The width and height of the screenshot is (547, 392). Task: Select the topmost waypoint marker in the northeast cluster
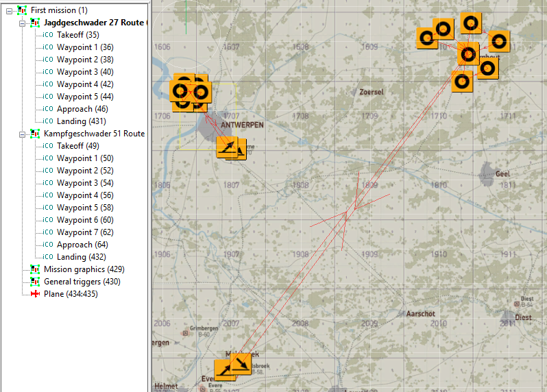(x=471, y=23)
